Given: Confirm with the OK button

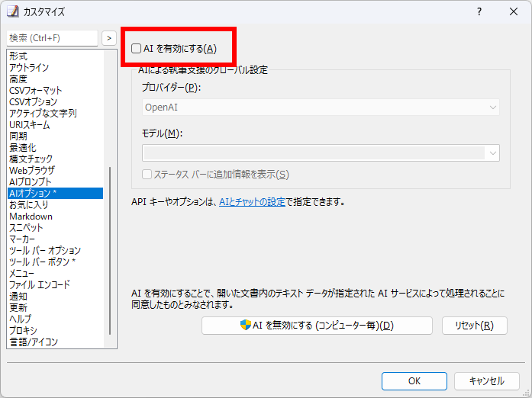Looking at the screenshot, I should (x=414, y=381).
